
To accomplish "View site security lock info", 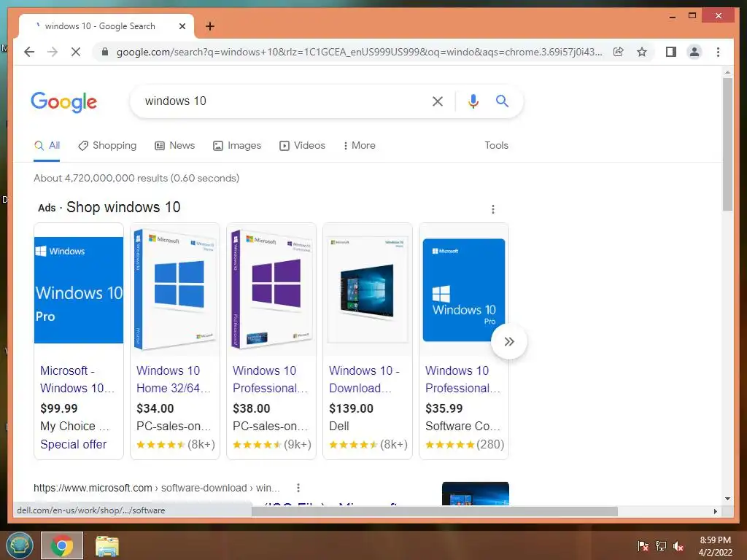I will point(105,52).
